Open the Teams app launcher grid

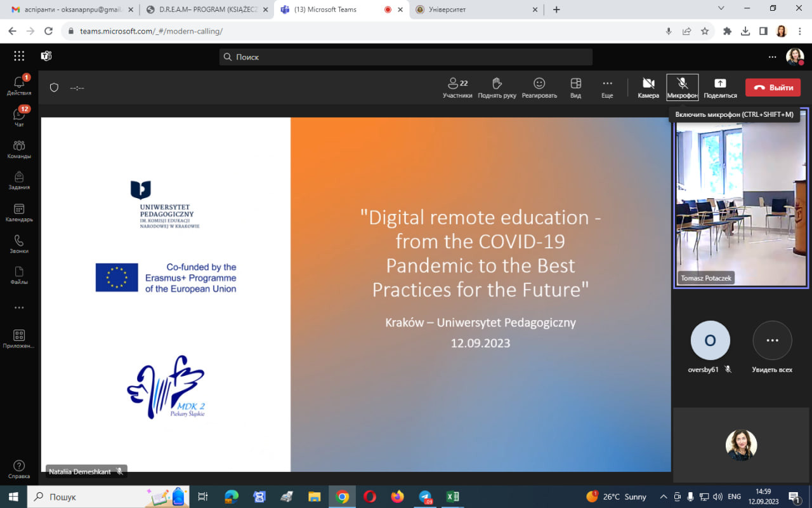pos(19,56)
